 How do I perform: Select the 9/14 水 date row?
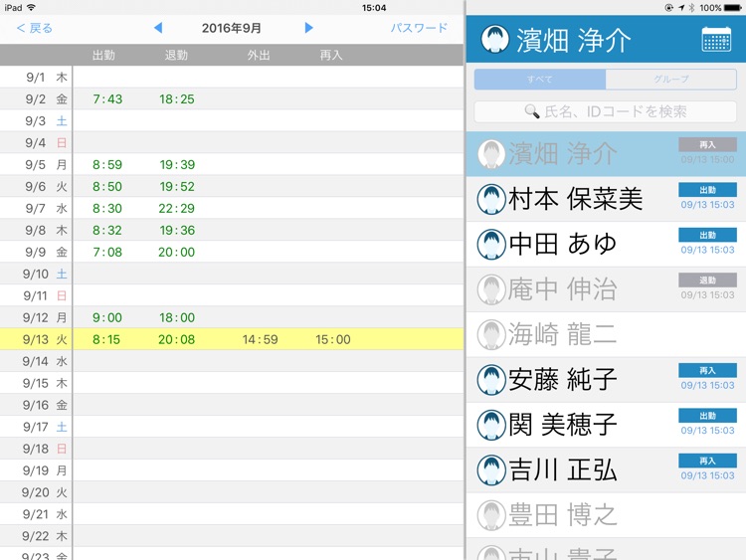pyautogui.click(x=232, y=362)
